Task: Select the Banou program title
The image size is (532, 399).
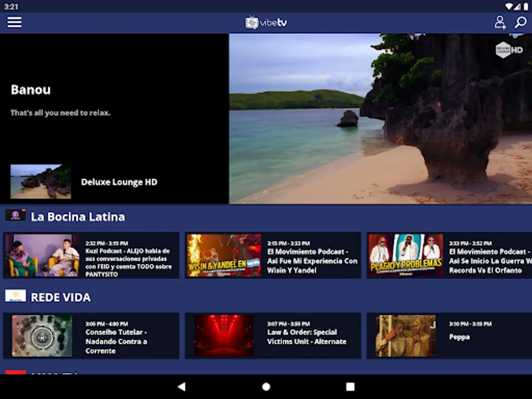Action: pos(31,90)
